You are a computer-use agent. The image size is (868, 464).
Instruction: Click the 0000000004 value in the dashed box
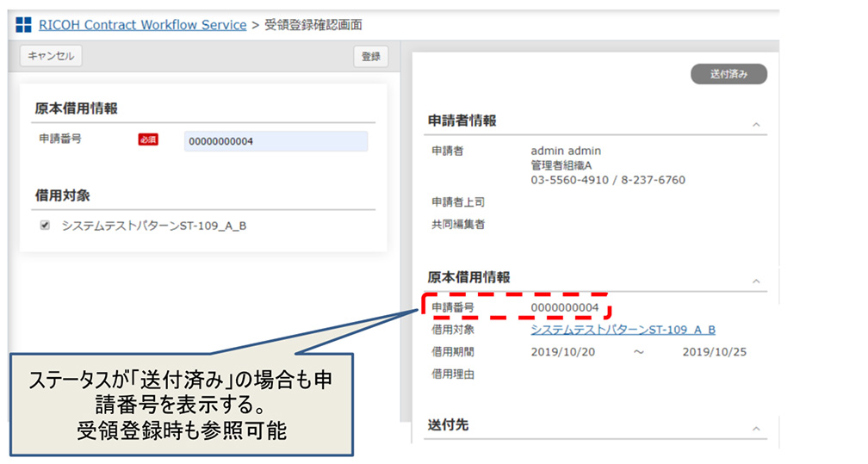[x=564, y=307]
